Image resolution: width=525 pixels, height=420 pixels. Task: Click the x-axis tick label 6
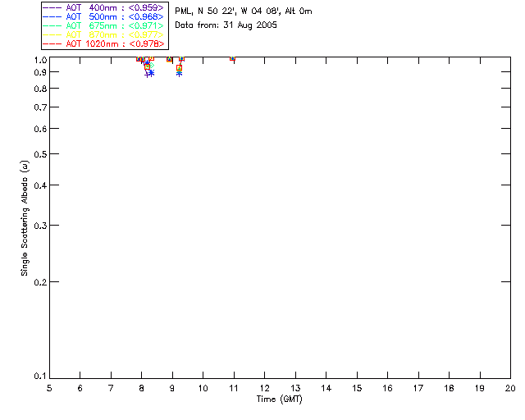[x=80, y=388]
